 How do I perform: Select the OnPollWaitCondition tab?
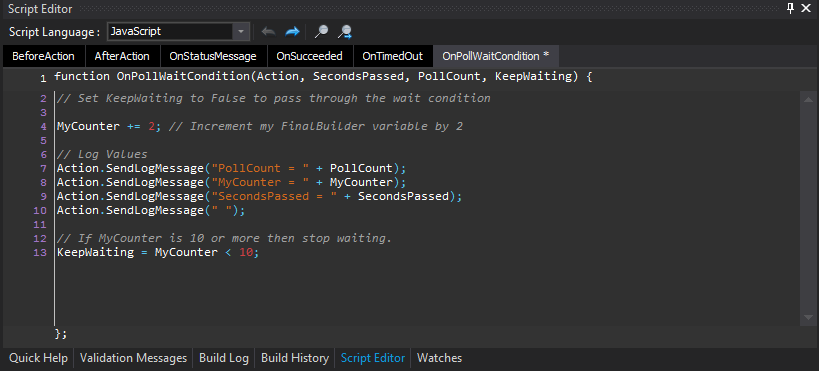(x=495, y=56)
